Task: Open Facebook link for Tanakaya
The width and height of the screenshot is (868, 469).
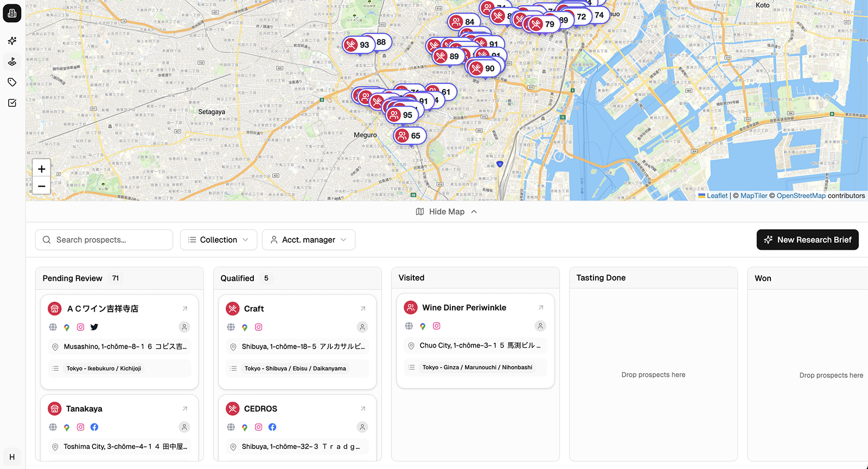Action: tap(94, 427)
